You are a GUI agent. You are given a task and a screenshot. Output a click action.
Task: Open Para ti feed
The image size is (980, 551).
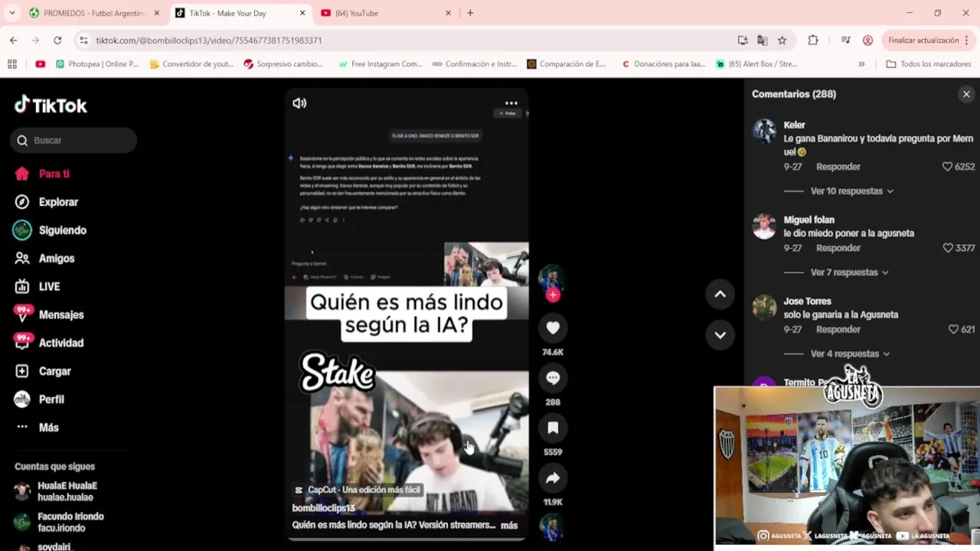tap(43, 174)
